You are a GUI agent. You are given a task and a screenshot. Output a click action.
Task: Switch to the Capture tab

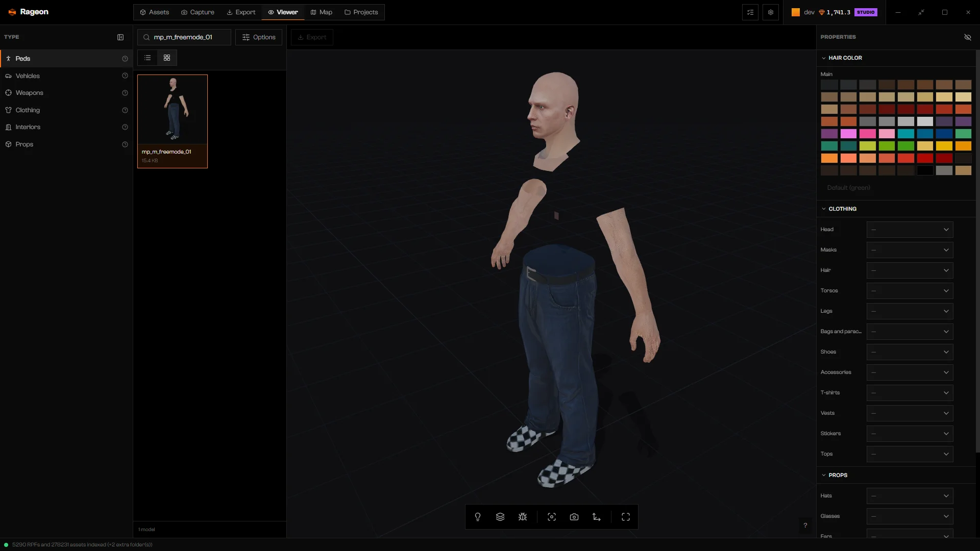198,12
